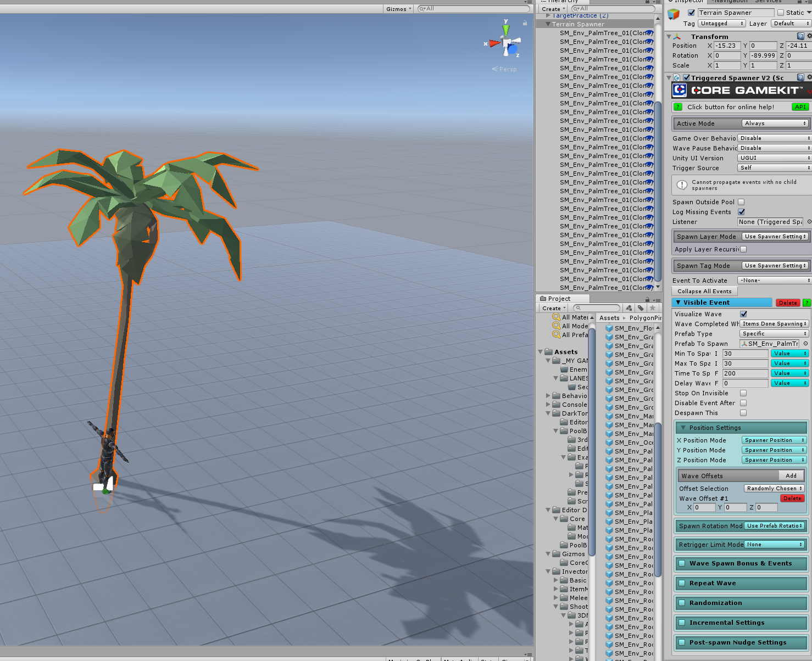The height and width of the screenshot is (661, 812).
Task: Select All Models saved search
Action: [570, 326]
